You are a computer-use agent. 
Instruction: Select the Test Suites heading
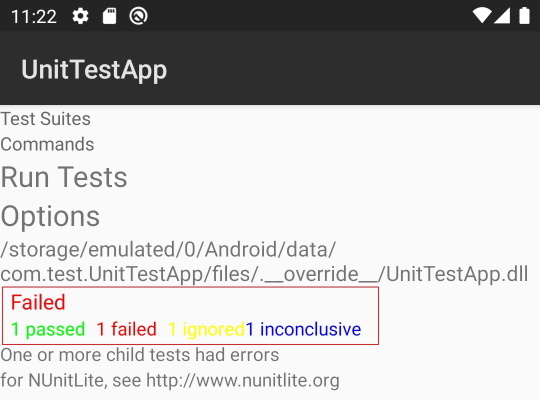[45, 119]
